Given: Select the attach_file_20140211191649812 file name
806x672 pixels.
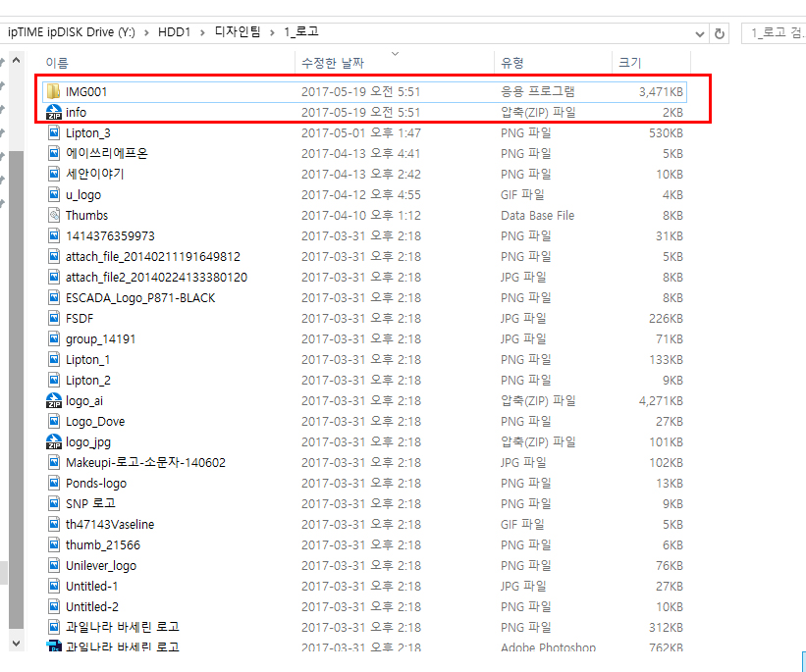Looking at the screenshot, I should coord(153,256).
